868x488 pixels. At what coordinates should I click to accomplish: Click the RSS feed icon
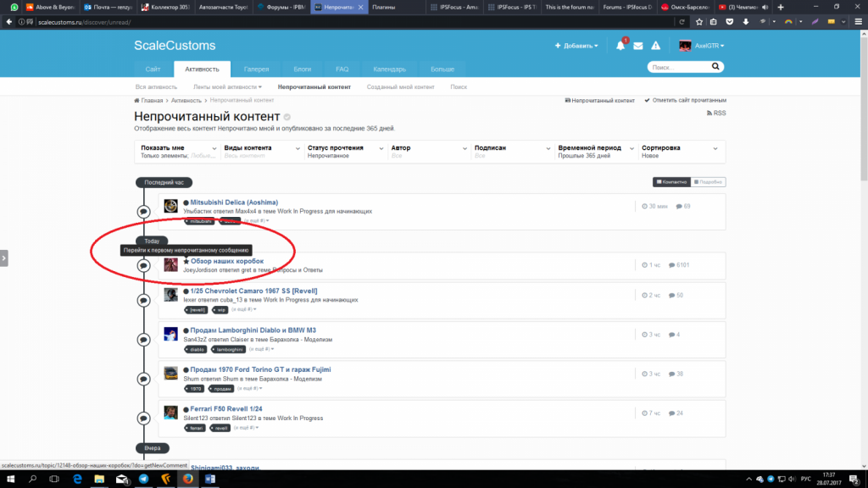coord(709,113)
